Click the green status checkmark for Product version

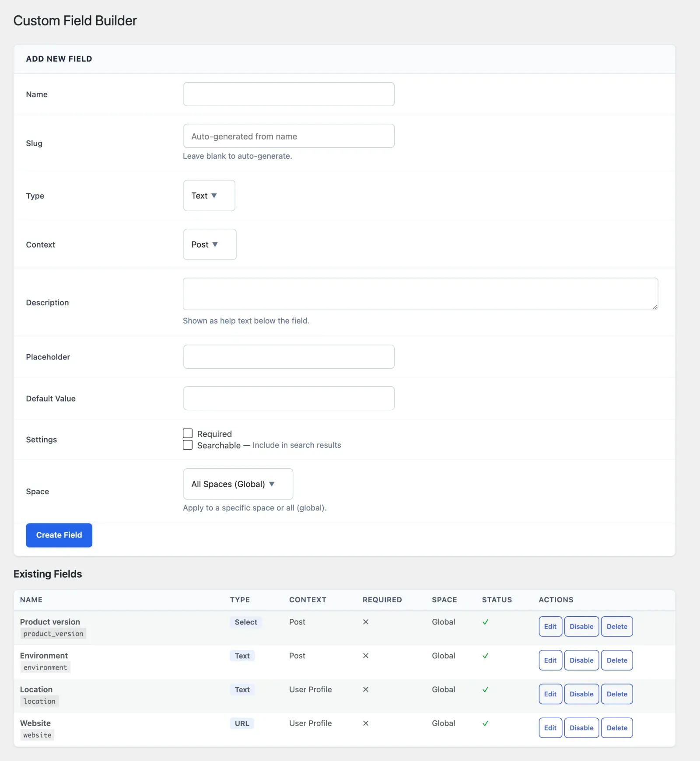485,622
